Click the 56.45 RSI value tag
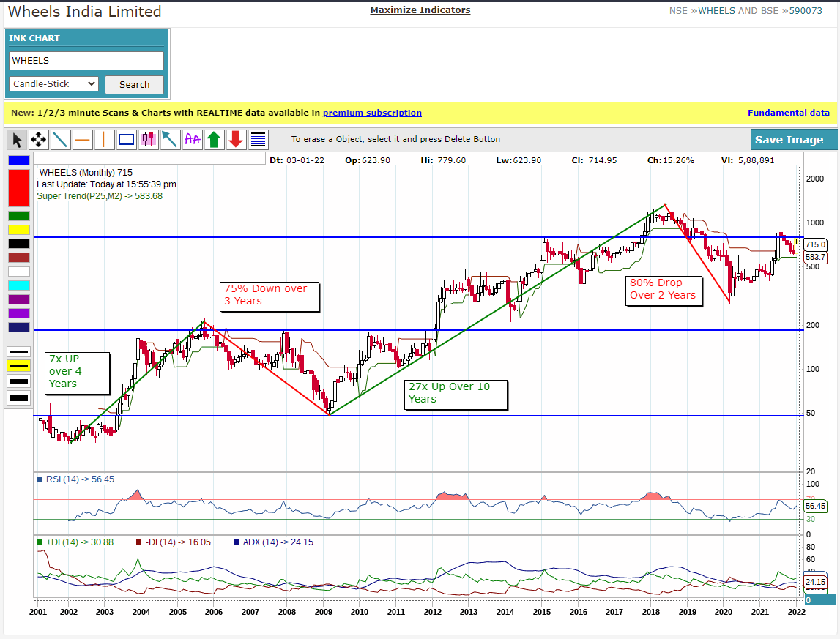This screenshot has height=639, width=840. (815, 507)
